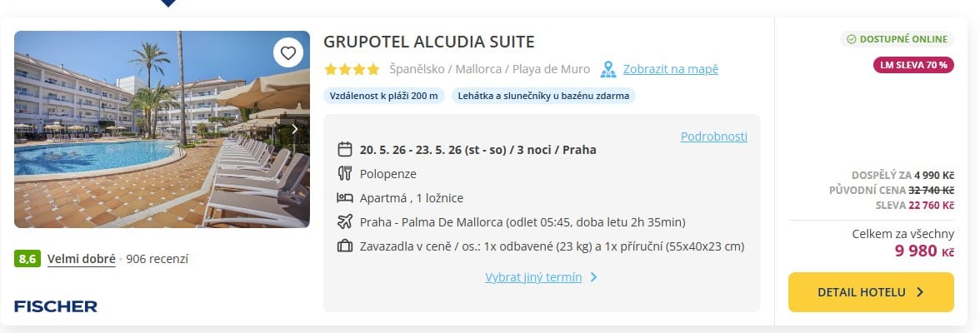The width and height of the screenshot is (980, 333).
Task: Click the hotel pool photo
Action: pos(162,129)
